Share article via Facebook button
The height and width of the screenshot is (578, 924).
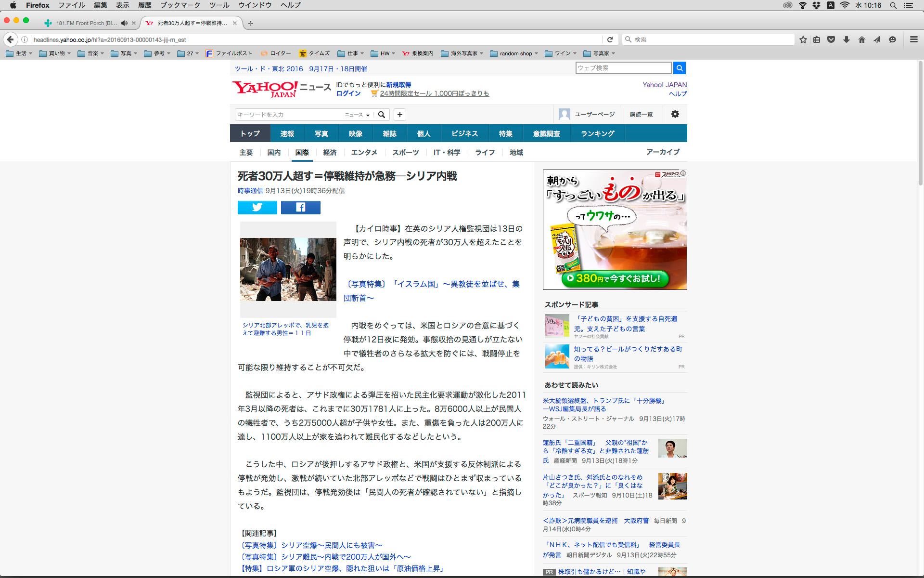pos(300,208)
